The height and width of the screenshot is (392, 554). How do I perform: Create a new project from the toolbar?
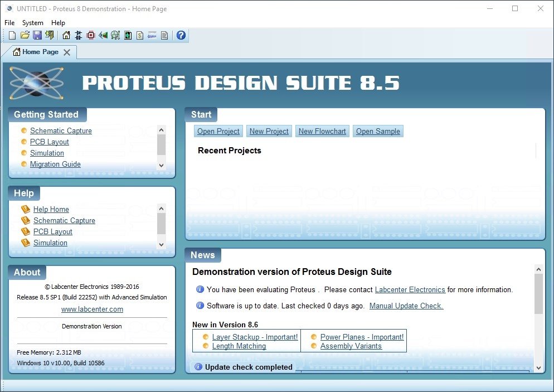click(x=12, y=35)
